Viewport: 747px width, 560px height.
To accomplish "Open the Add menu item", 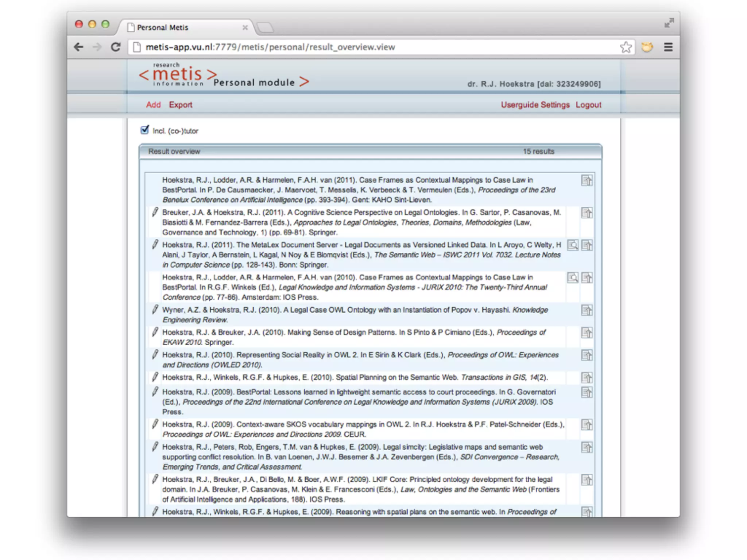I will pyautogui.click(x=153, y=105).
